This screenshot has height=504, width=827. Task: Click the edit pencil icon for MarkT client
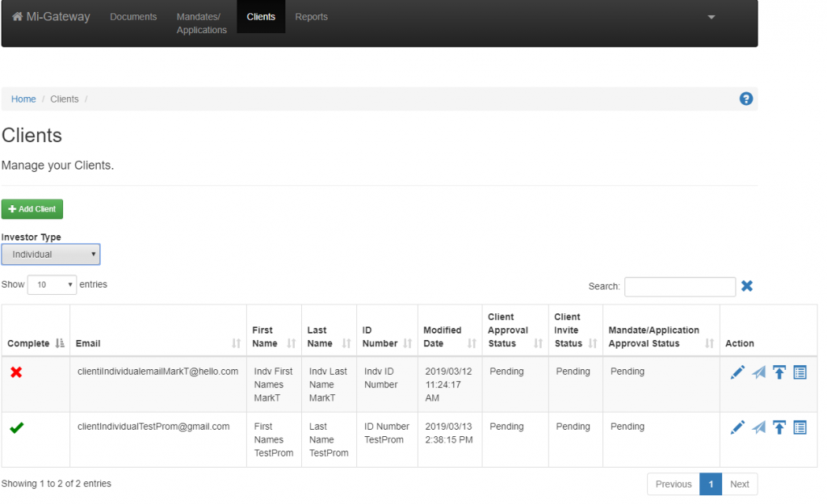coord(737,372)
